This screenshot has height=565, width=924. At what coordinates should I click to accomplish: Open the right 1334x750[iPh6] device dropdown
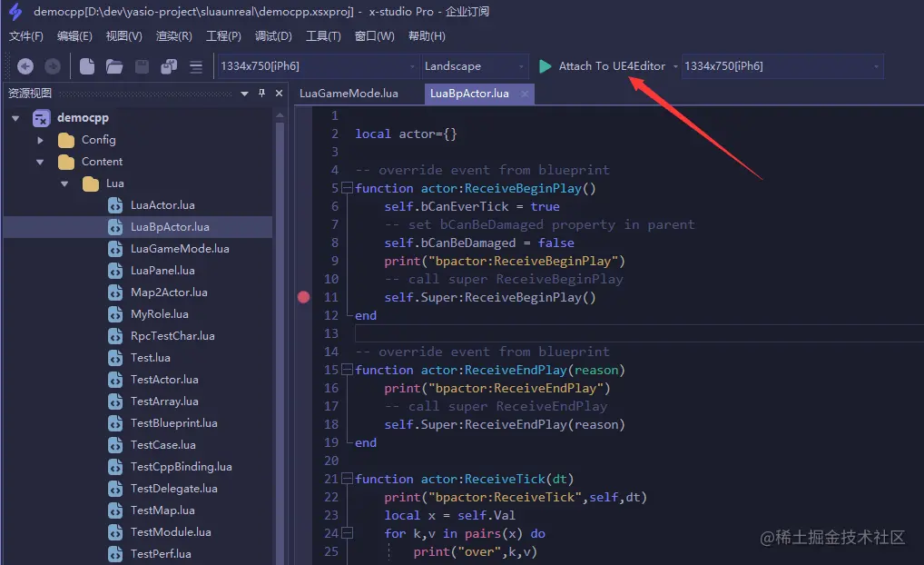click(x=782, y=66)
